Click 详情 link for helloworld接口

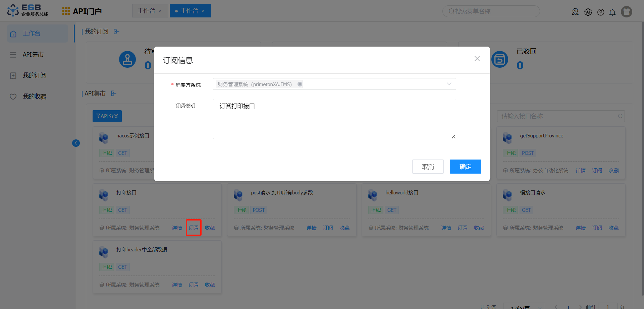point(446,228)
